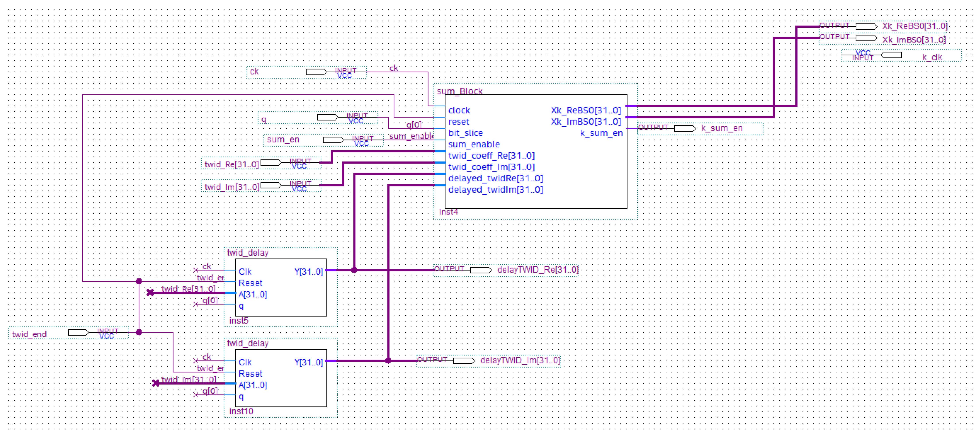Select the twid_Im[31..0] input pin
The image size is (980, 437).
click(x=271, y=186)
